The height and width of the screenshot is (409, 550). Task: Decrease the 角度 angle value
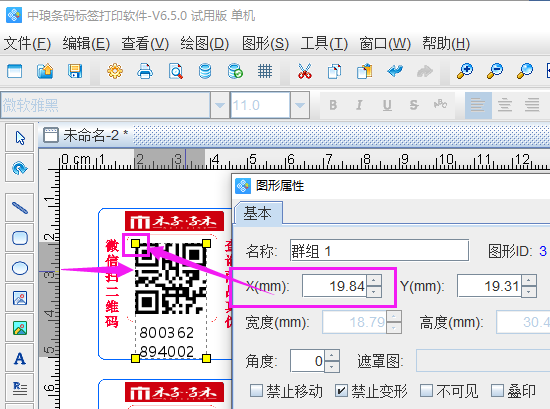click(x=332, y=367)
